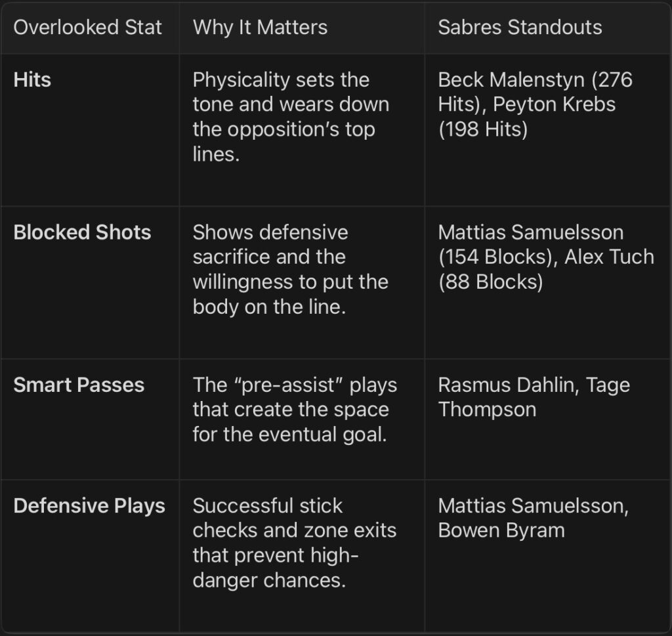Click the Alex Tuch name
The width and height of the screenshot is (672, 636).
(x=609, y=257)
